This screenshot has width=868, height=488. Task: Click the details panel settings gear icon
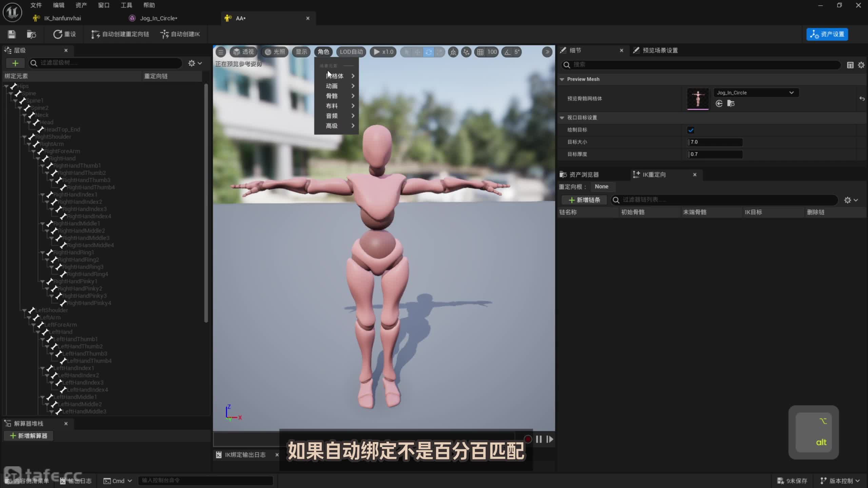[x=861, y=65]
